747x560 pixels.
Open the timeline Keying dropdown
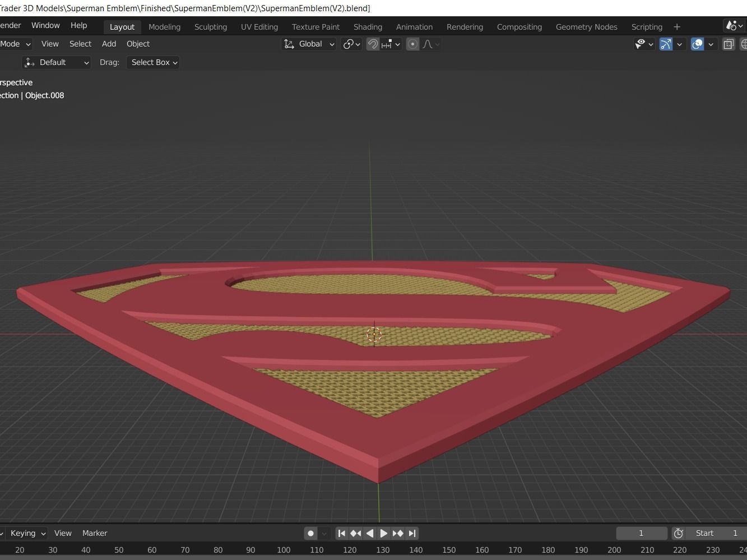point(27,533)
